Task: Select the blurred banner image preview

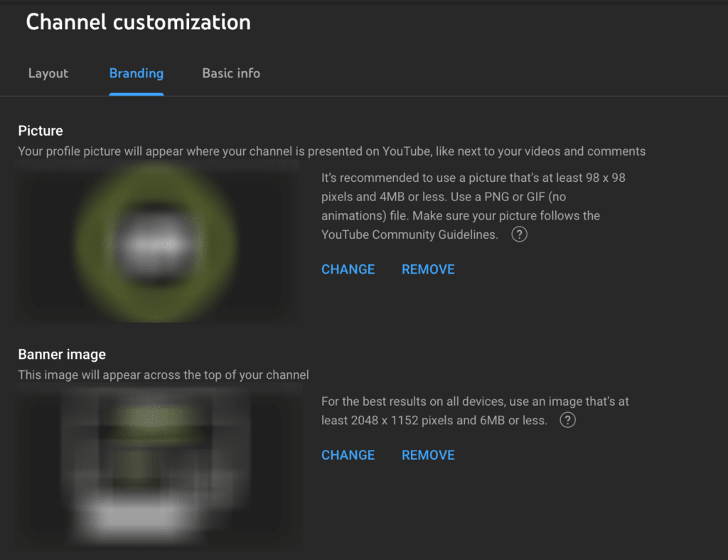Action: click(x=159, y=466)
